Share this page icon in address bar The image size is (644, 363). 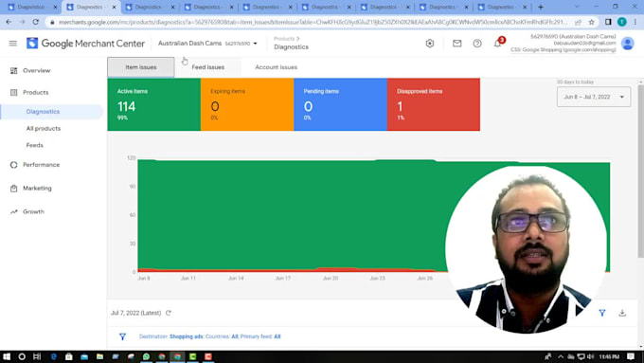[578, 22]
